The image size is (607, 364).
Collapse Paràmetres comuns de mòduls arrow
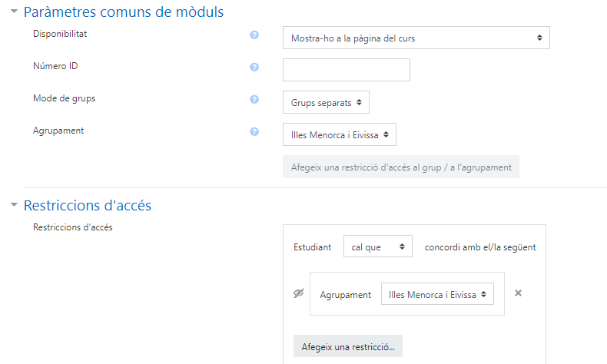tap(15, 12)
